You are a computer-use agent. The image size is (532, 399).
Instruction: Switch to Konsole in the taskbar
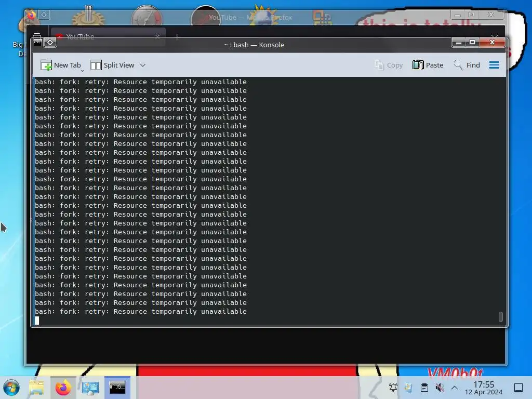click(117, 388)
